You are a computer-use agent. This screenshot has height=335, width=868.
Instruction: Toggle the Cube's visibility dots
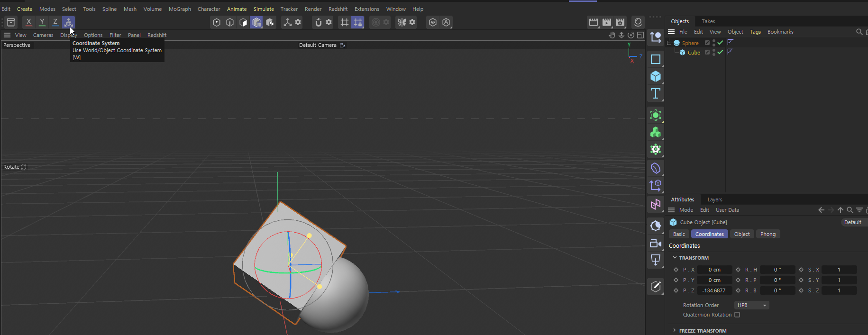pyautogui.click(x=714, y=52)
